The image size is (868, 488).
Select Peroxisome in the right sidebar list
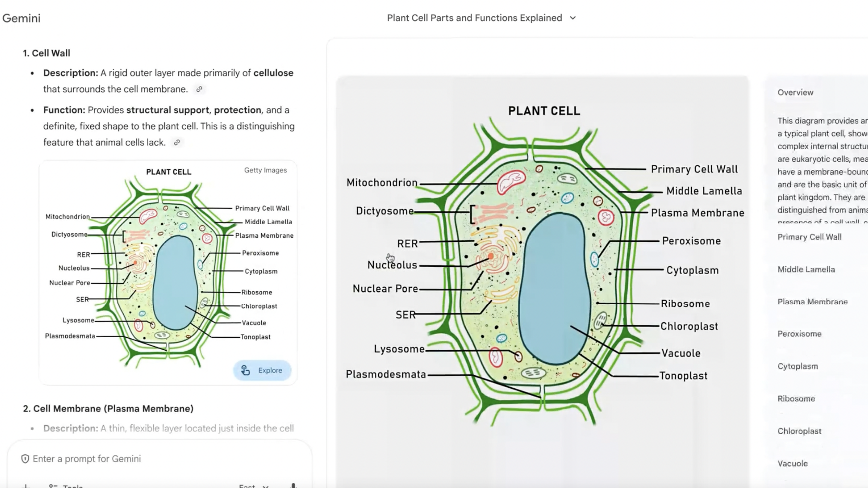799,334
